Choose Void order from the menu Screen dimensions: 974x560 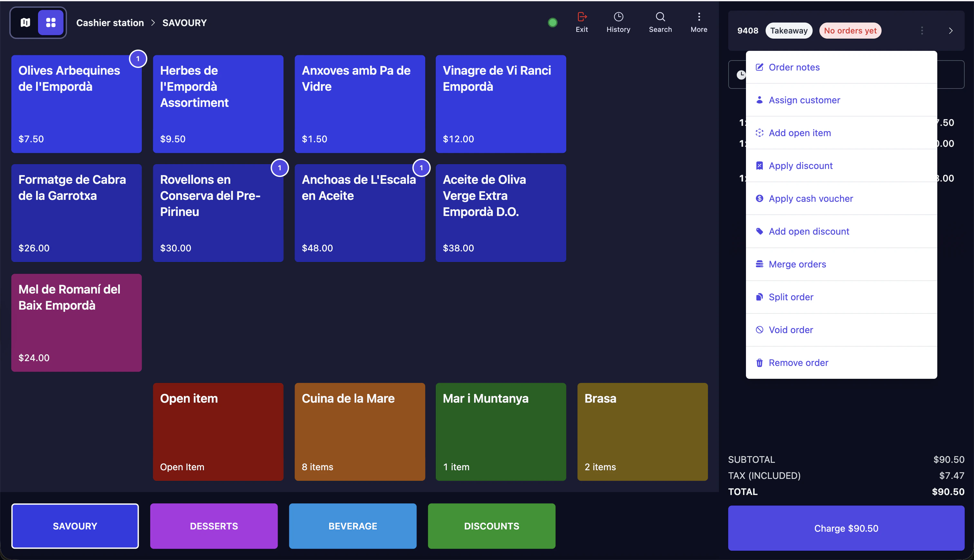[791, 329]
